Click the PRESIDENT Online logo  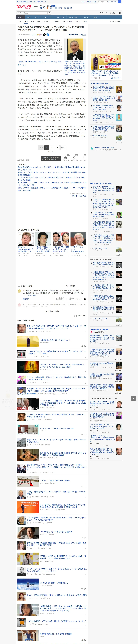tap(77, 35)
